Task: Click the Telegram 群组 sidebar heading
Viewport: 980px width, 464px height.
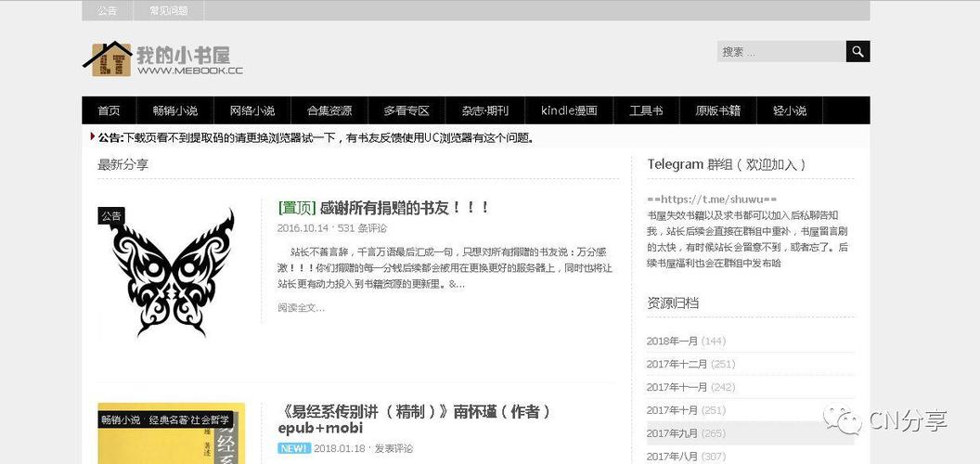Action: click(x=727, y=164)
